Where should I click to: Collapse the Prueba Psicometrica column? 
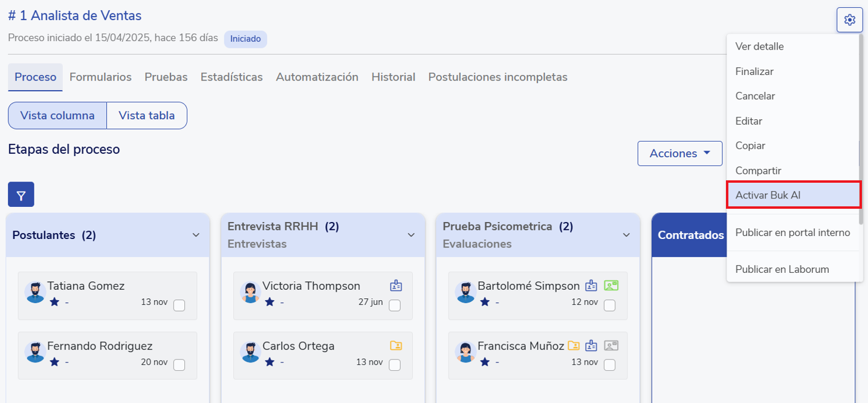coord(626,235)
